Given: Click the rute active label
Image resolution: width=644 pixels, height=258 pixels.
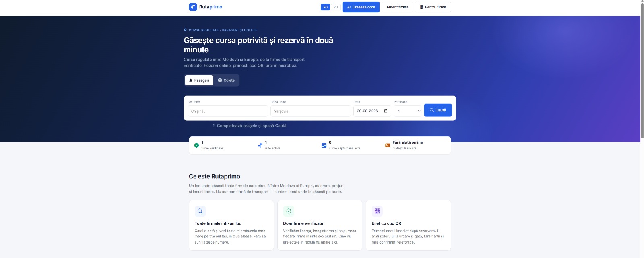Looking at the screenshot, I should click(272, 149).
